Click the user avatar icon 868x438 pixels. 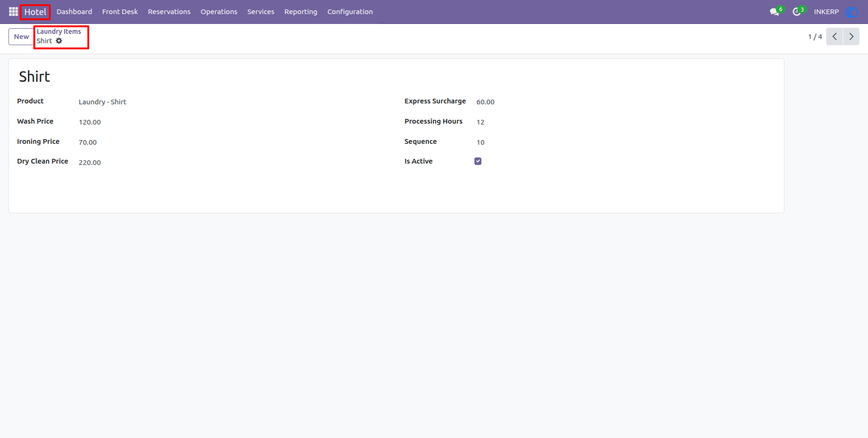[x=852, y=12]
